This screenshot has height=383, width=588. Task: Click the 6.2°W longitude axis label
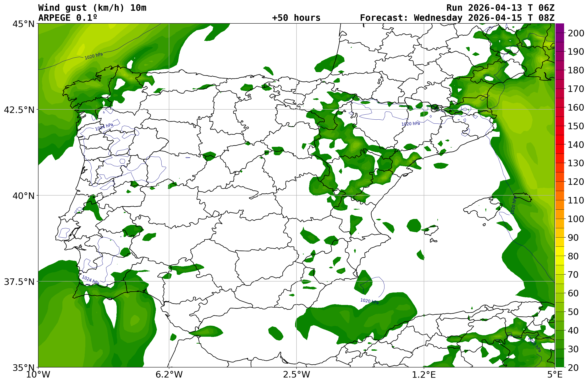coord(169,374)
